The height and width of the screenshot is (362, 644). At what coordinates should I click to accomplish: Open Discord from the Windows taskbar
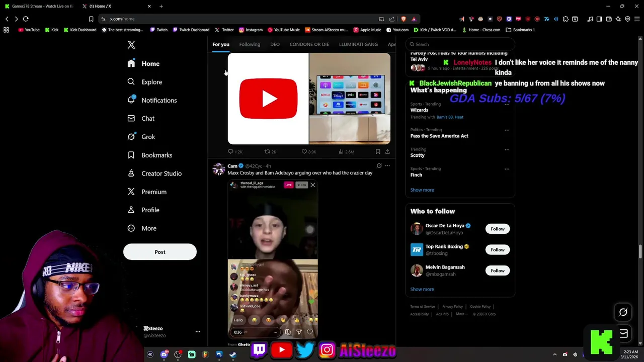coord(164,354)
